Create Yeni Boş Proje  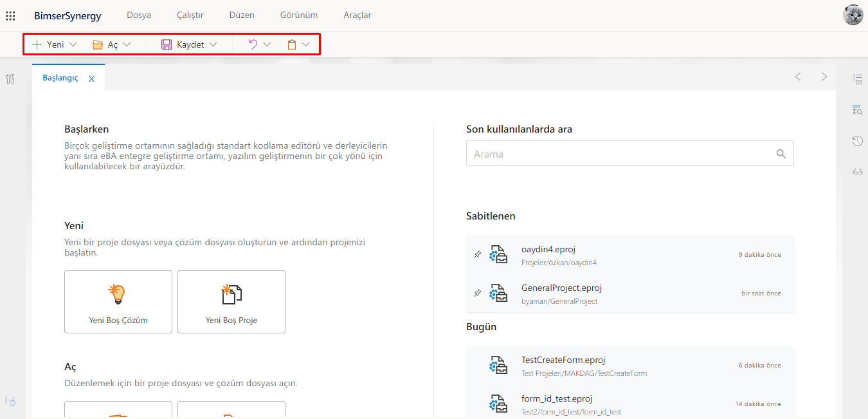[231, 302]
